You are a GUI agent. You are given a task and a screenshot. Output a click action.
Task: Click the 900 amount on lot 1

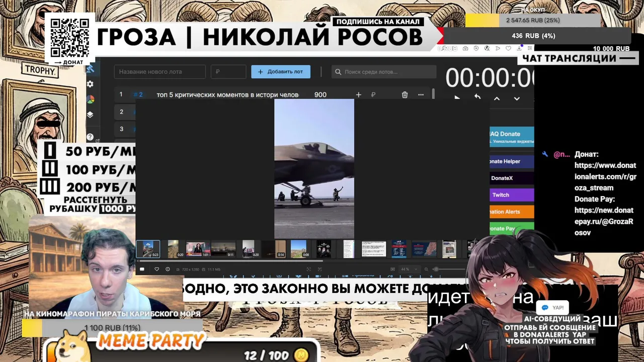coord(320,95)
